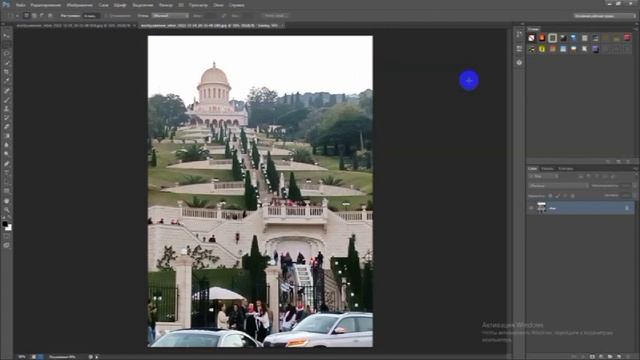
Task: Toggle lock transparent pixels in Layers panel
Action: (550, 196)
